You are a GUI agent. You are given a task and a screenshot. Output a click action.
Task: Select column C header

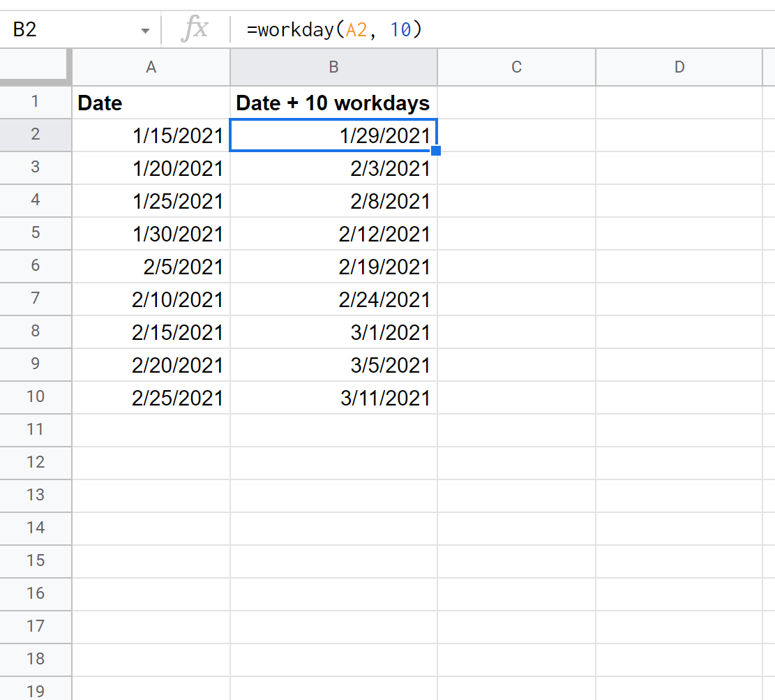click(x=516, y=67)
